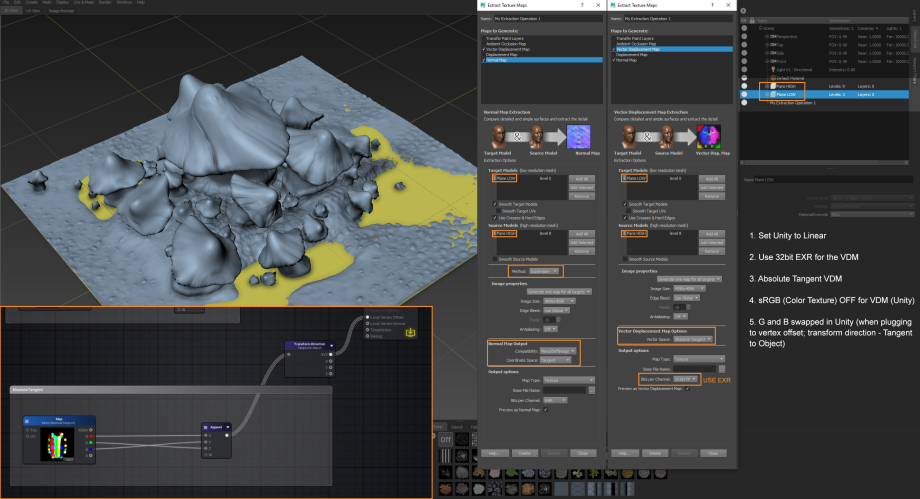This screenshot has height=499, width=920.
Task: Open the Coordinate Space dropdown
Action: 555,360
